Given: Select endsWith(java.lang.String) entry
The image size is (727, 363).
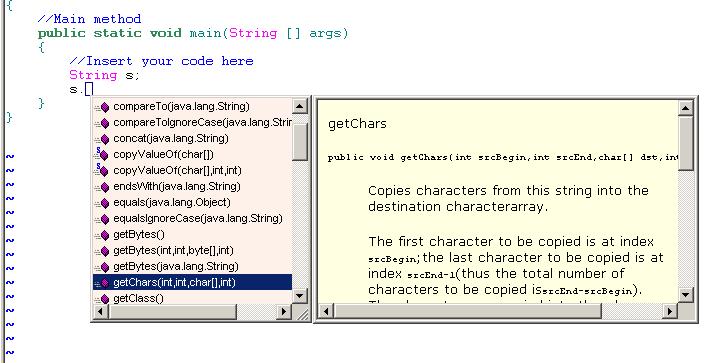Looking at the screenshot, I should (192, 186).
